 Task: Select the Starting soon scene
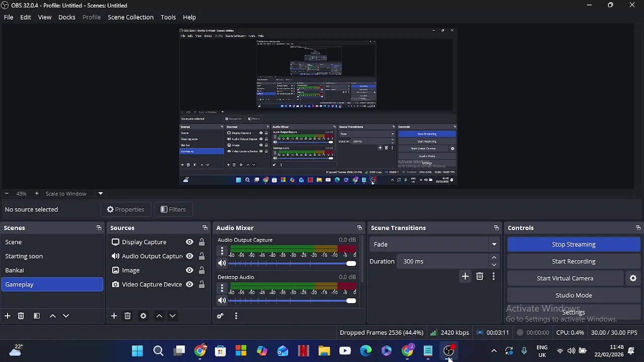[x=52, y=256]
